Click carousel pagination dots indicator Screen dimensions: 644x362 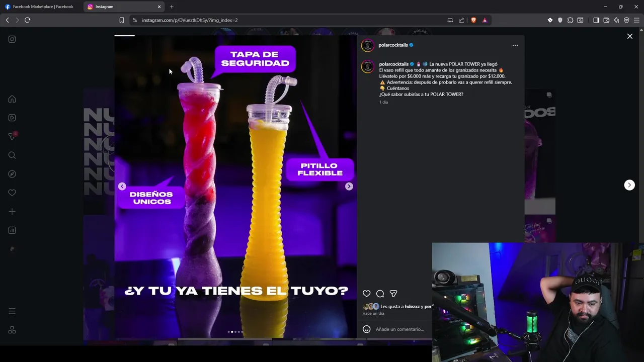point(235,332)
